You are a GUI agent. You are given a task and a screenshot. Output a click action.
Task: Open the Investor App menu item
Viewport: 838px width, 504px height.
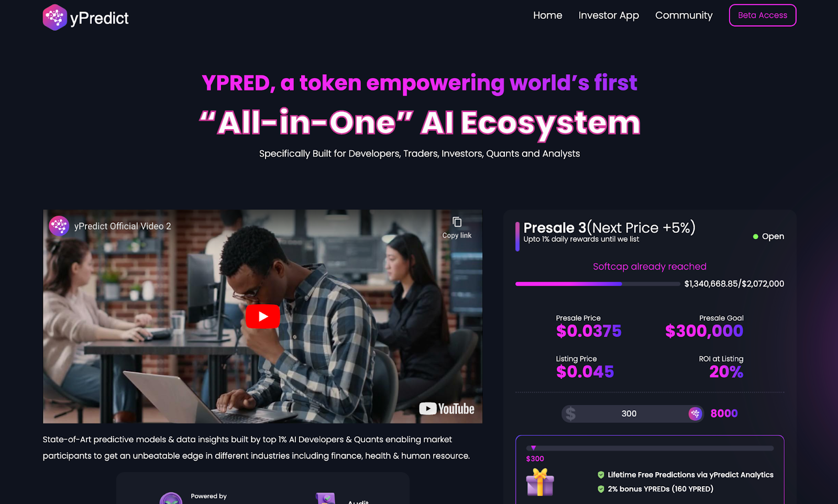click(609, 16)
